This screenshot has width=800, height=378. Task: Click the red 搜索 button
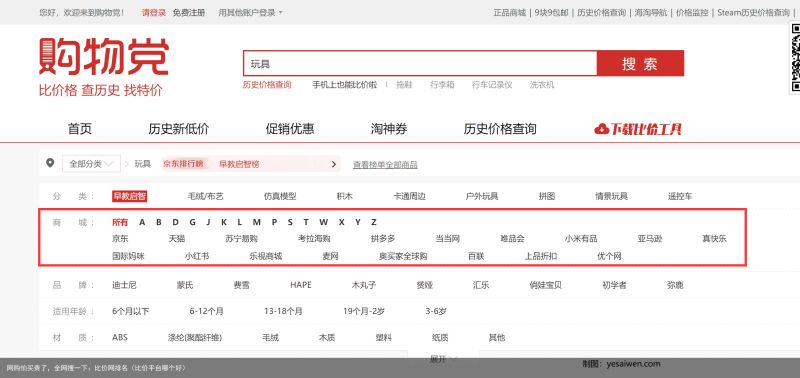tap(640, 63)
